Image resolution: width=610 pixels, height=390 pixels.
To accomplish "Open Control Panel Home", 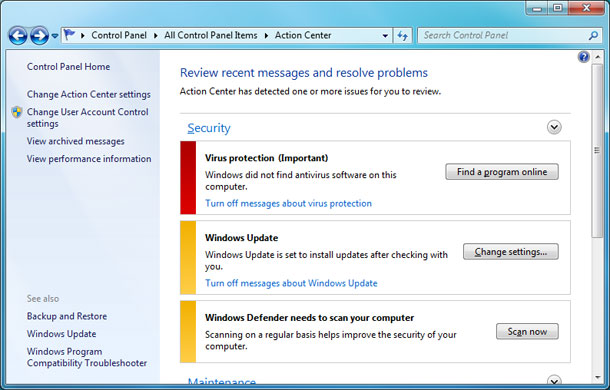I will click(x=68, y=67).
